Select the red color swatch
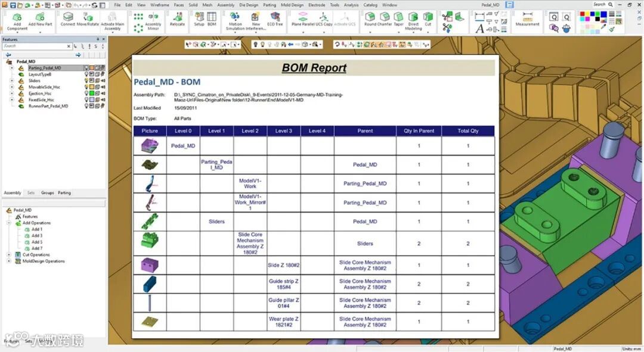 tap(582, 14)
